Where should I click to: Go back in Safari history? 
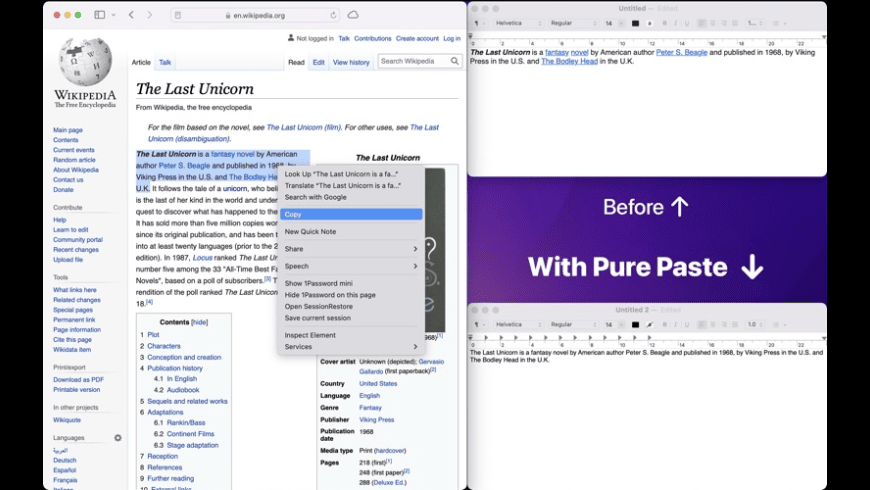[131, 15]
